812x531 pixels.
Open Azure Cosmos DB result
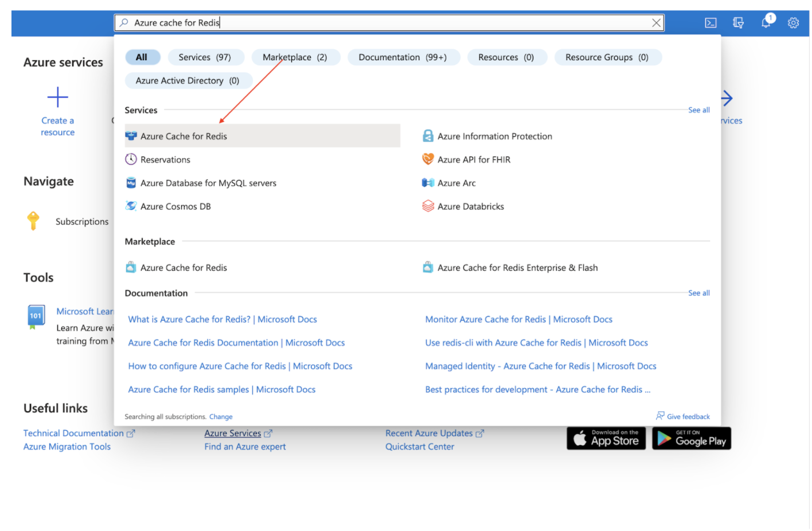coord(175,206)
